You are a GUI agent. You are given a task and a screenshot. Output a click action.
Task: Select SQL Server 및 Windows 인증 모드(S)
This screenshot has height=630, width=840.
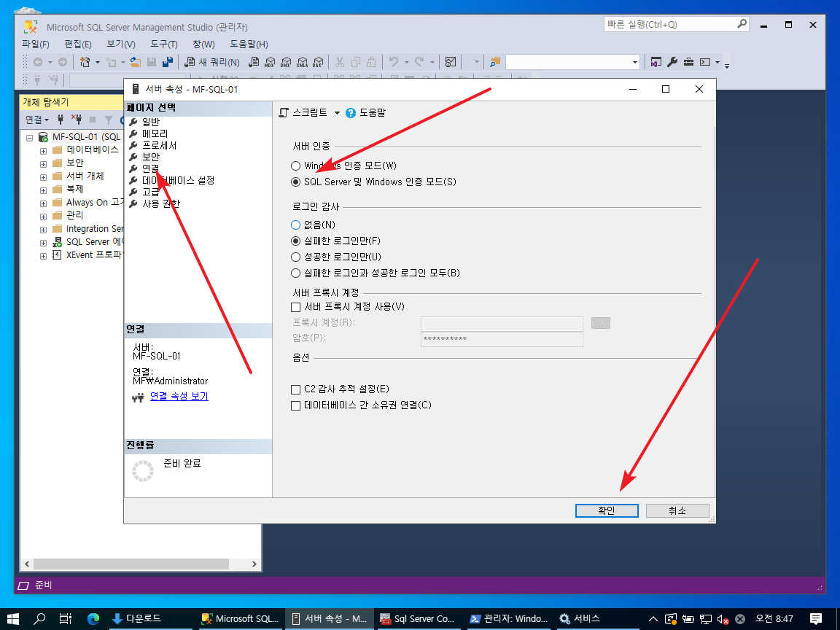pyautogui.click(x=296, y=182)
